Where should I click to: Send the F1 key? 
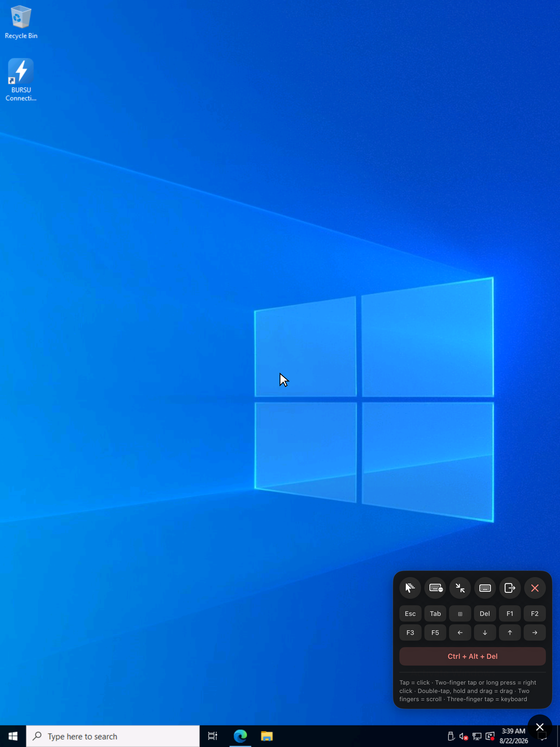click(x=510, y=614)
